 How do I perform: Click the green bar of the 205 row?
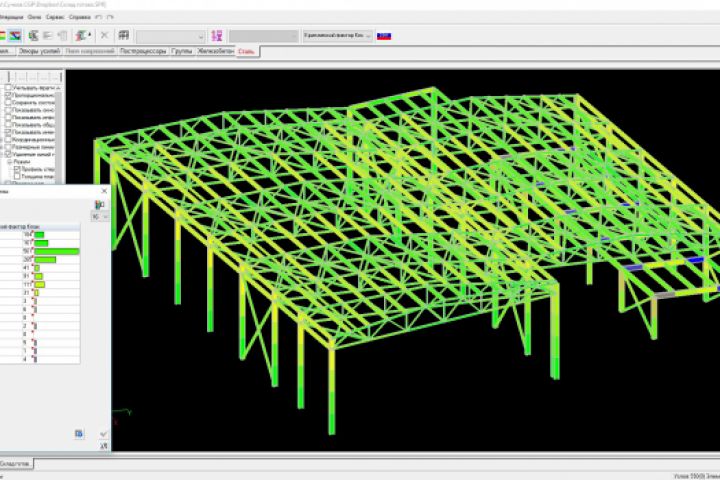[45, 260]
